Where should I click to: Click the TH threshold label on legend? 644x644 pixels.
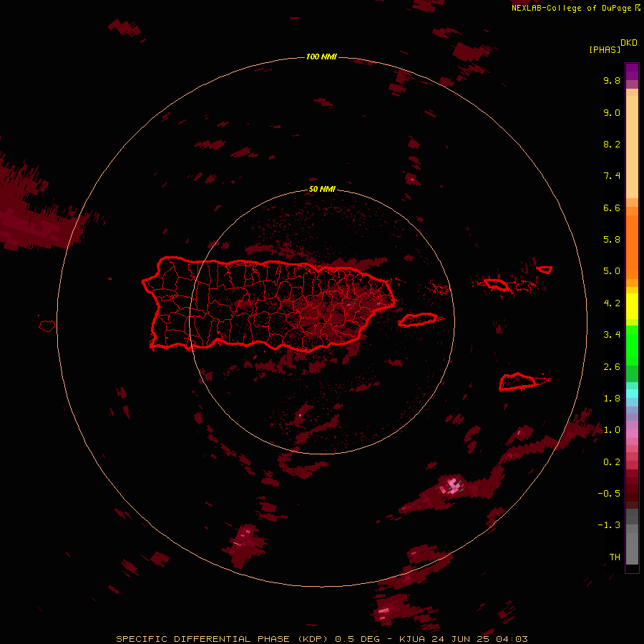pos(615,557)
